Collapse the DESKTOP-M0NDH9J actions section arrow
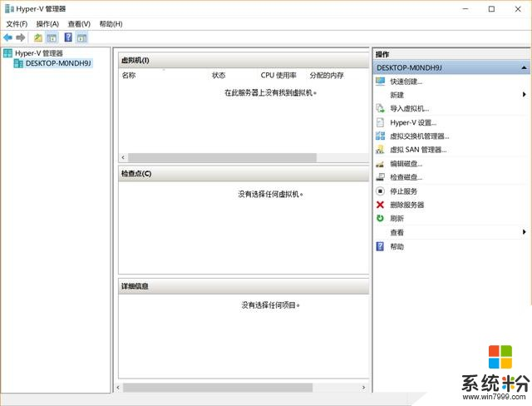The image size is (532, 406). 525,68
